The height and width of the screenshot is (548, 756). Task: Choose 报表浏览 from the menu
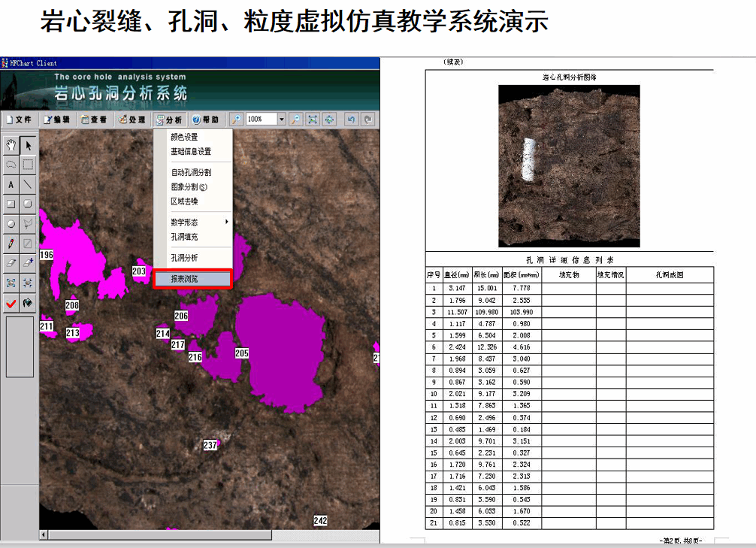tap(185, 279)
